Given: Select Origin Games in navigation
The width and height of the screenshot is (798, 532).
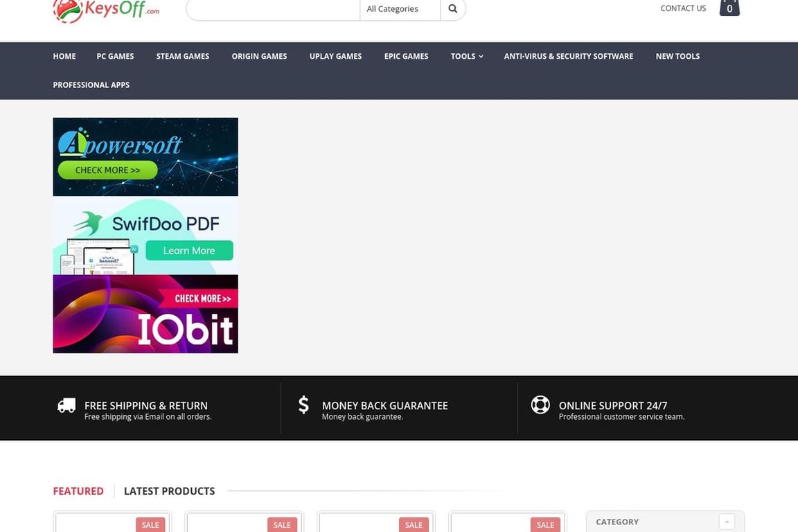Looking at the screenshot, I should tap(259, 56).
